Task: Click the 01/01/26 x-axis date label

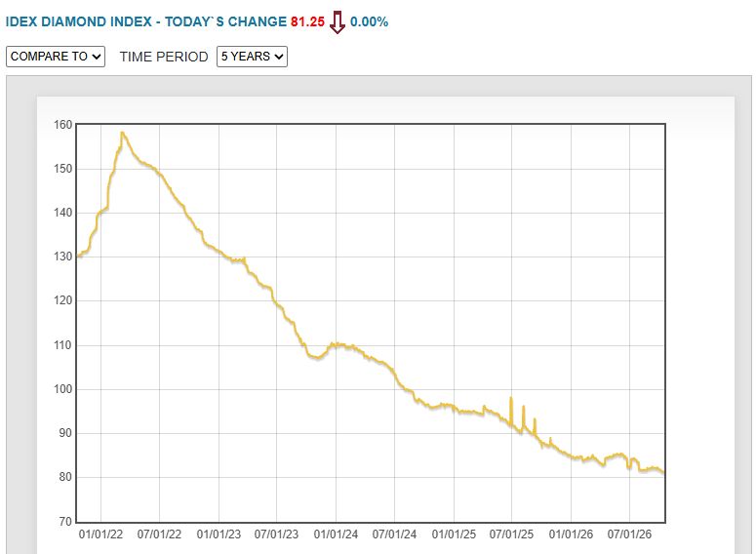Action: [x=571, y=534]
